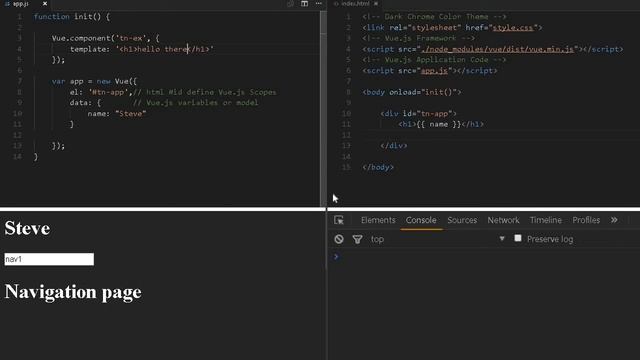Click the name: "Steve" code line
The image size is (640, 360).
click(x=117, y=113)
